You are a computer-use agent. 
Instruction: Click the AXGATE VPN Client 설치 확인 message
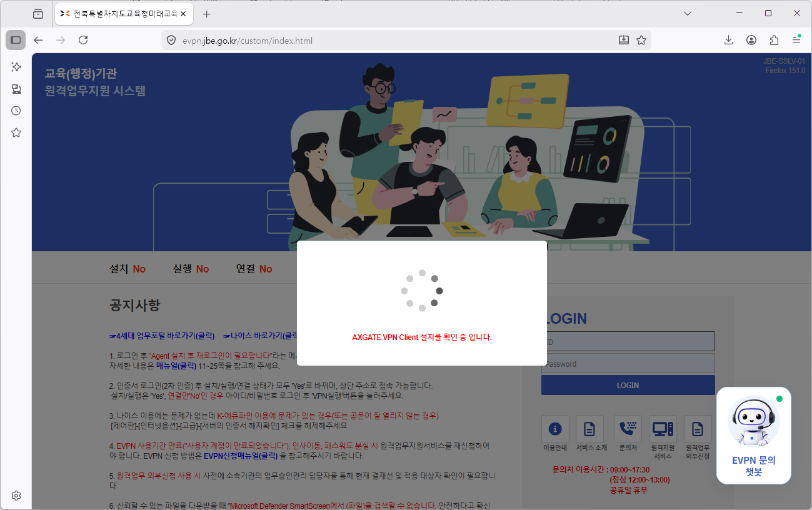coord(422,337)
